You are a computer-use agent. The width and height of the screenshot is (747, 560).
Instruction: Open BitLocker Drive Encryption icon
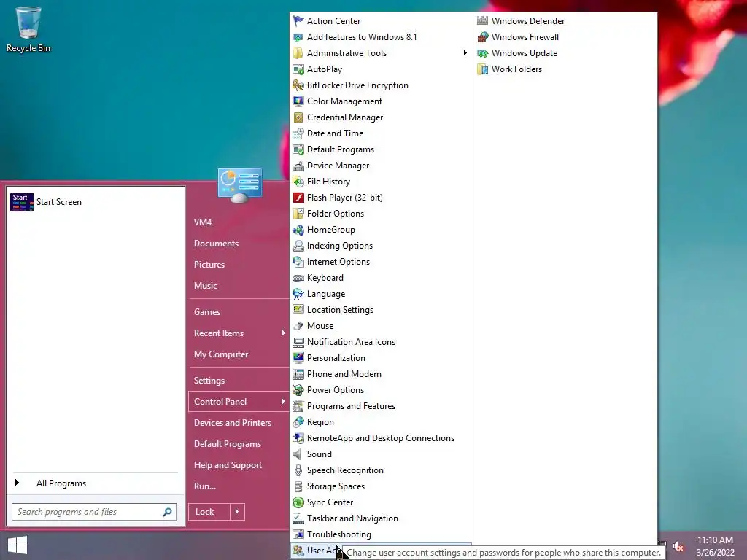298,85
